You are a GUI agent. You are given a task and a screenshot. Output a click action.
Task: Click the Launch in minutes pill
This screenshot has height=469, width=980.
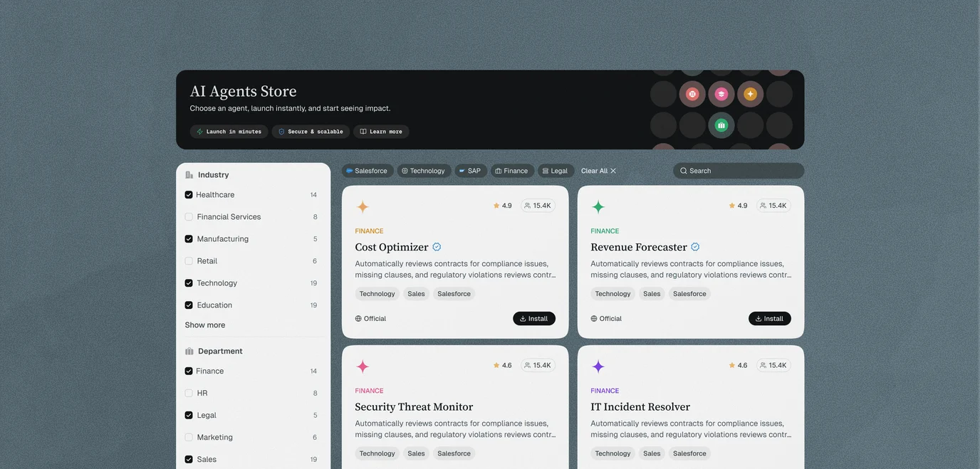[229, 132]
